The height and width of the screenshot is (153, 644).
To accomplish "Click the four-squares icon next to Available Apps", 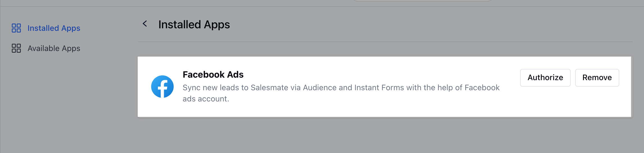I will tap(16, 48).
